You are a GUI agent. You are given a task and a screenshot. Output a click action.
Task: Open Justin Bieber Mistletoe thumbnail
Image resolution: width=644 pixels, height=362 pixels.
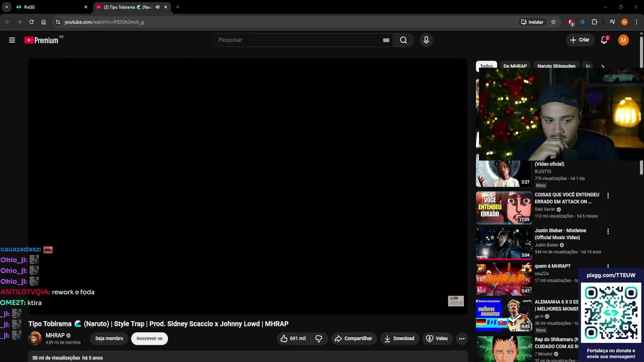coord(504,243)
